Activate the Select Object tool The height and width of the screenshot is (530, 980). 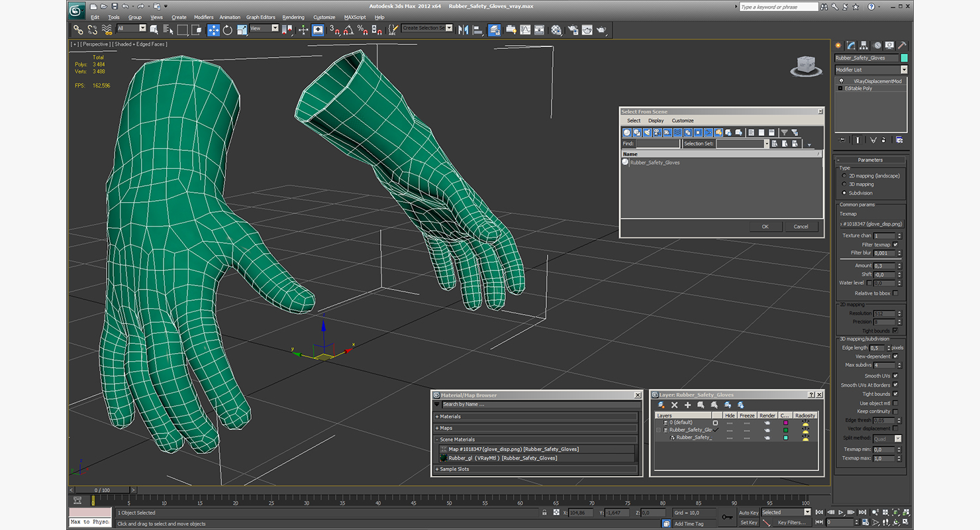[154, 29]
